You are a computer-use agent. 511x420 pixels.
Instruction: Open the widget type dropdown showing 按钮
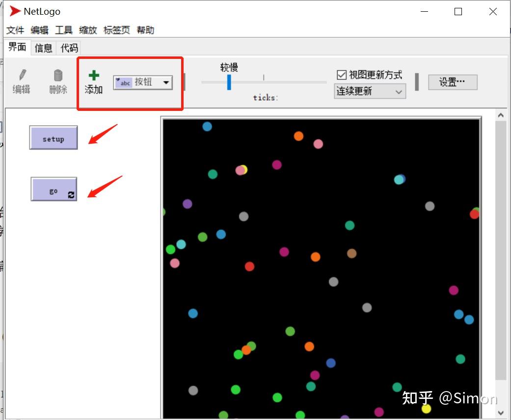tap(167, 82)
